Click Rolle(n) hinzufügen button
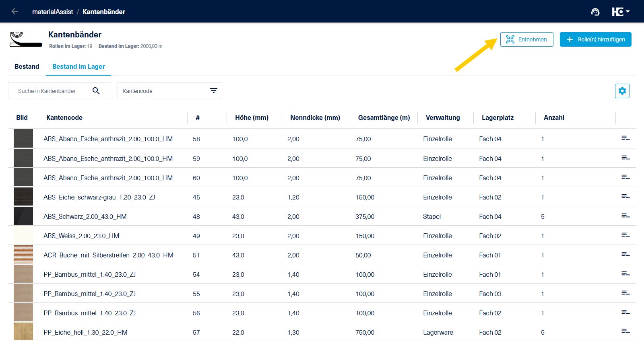 point(595,39)
